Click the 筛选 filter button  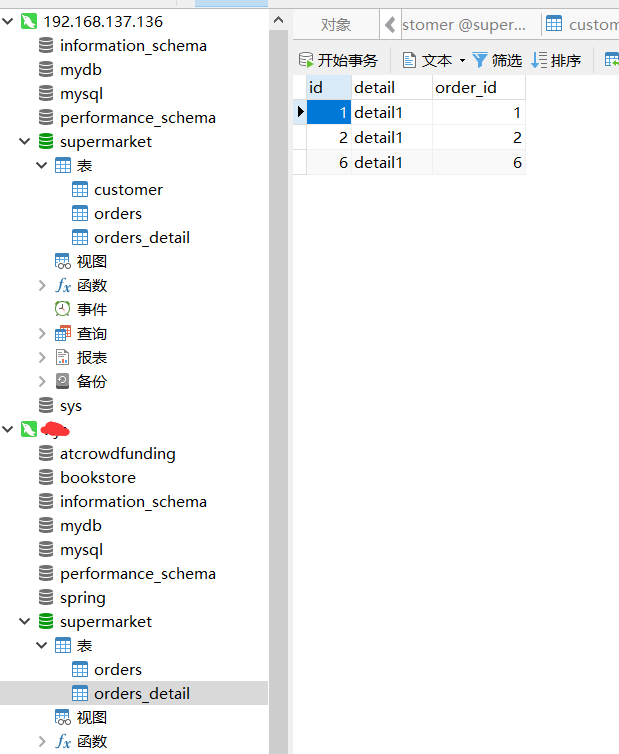[x=498, y=61]
